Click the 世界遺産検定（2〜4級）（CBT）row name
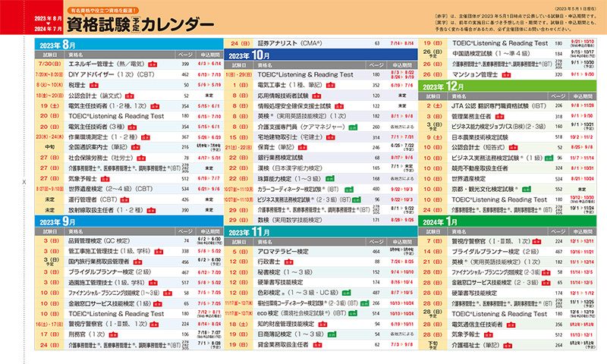This screenshot has width=607, height=364. (110, 189)
